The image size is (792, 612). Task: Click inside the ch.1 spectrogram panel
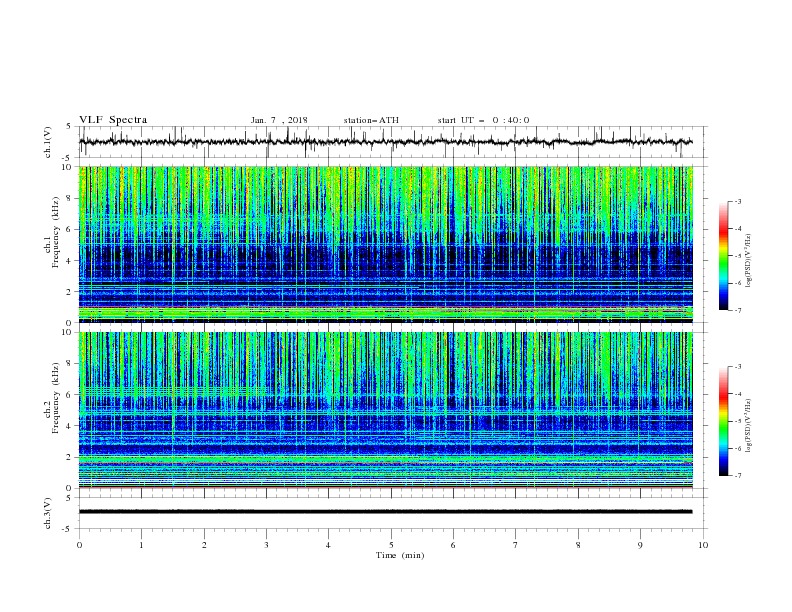tap(385, 244)
